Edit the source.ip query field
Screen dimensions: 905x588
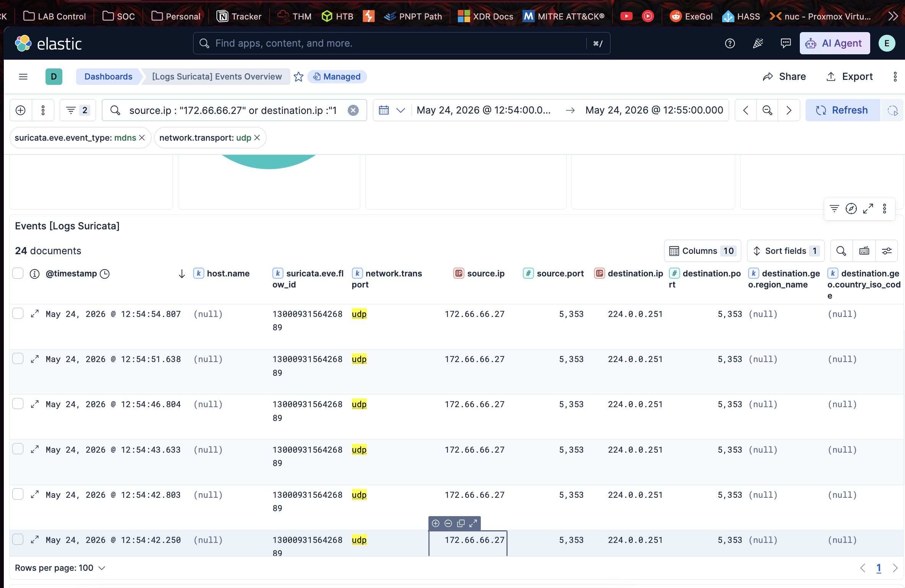pos(233,110)
